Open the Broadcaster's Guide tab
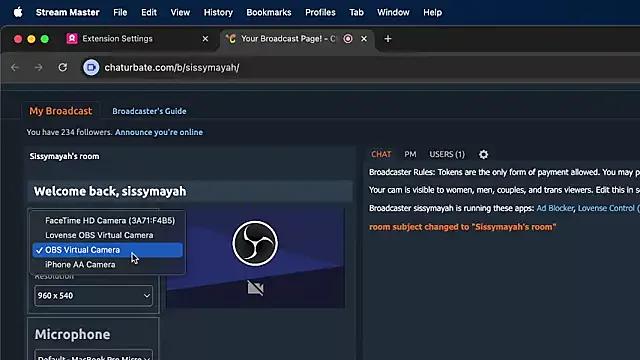 click(149, 111)
